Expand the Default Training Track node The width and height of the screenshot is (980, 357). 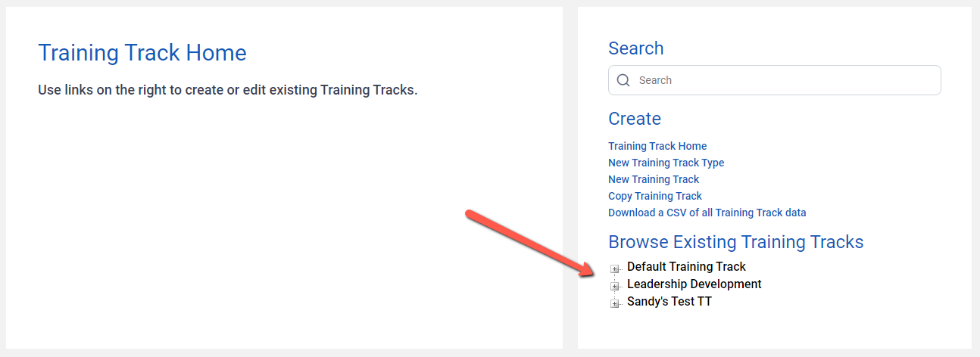tap(615, 269)
